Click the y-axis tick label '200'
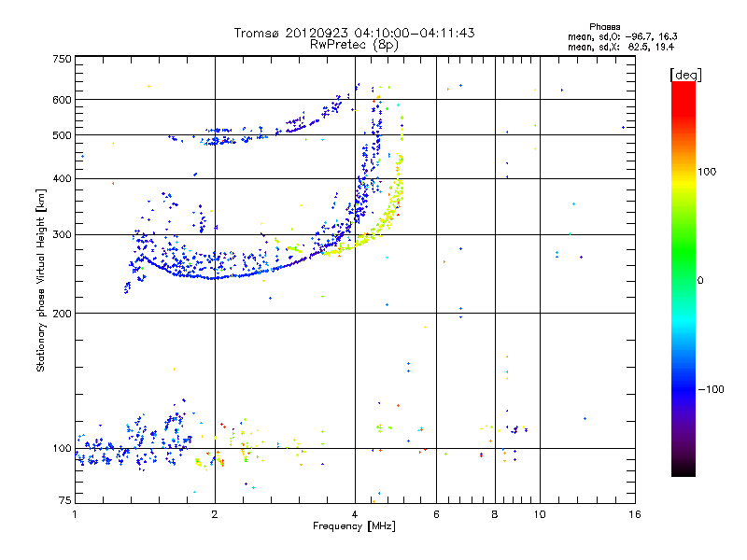This screenshot has width=747, height=560. [62, 314]
